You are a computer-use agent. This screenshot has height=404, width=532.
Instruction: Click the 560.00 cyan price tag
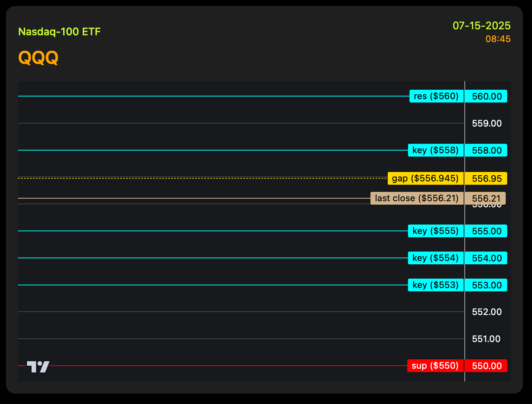pyautogui.click(x=486, y=96)
